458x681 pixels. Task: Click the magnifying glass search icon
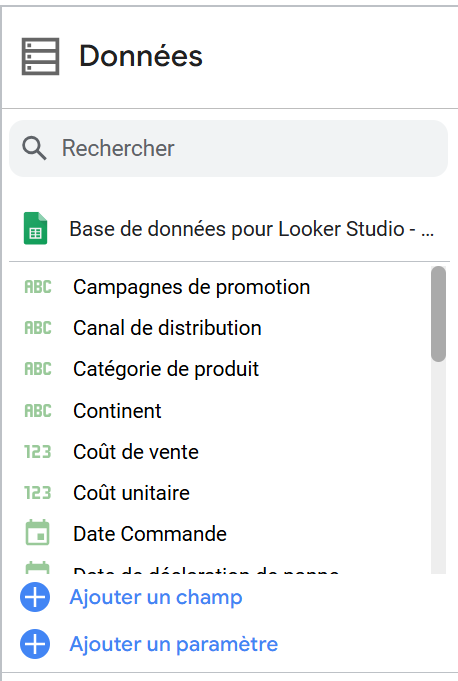[34, 148]
